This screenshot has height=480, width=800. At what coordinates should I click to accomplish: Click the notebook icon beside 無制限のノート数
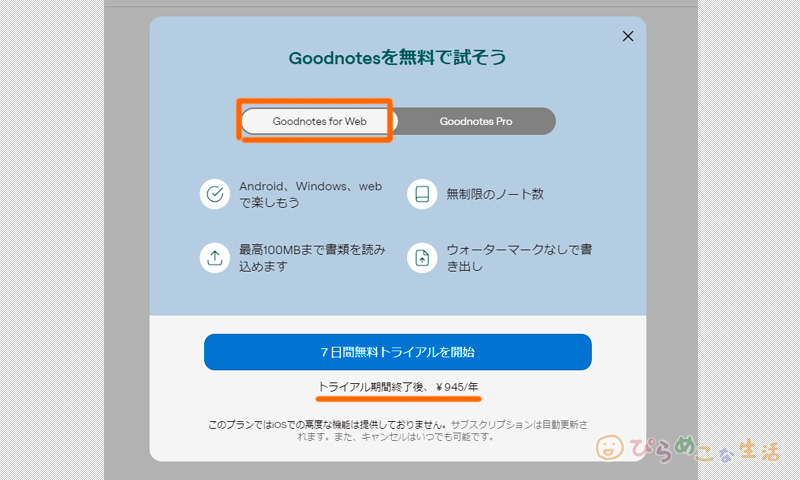pyautogui.click(x=422, y=194)
